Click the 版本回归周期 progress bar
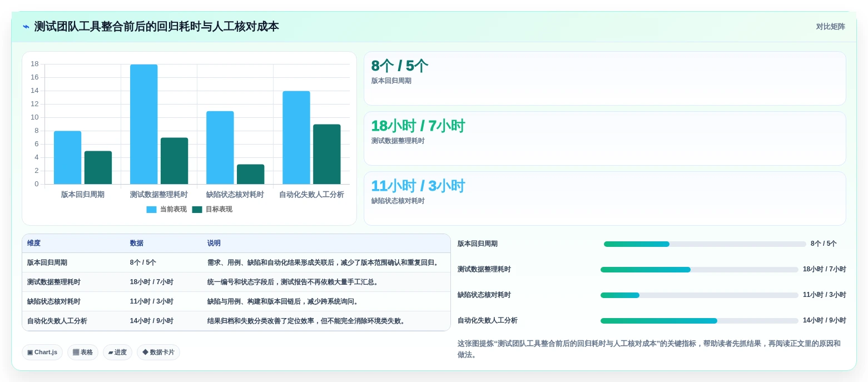This screenshot has height=382, width=868. [x=705, y=244]
